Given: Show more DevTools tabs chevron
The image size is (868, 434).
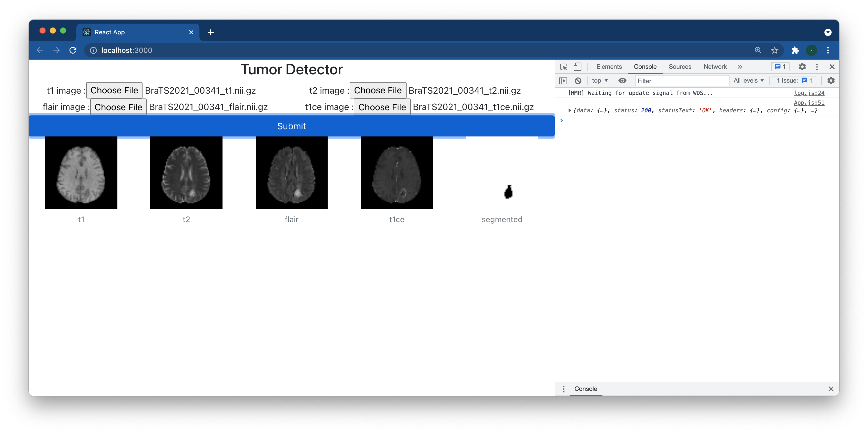Looking at the screenshot, I should 740,67.
